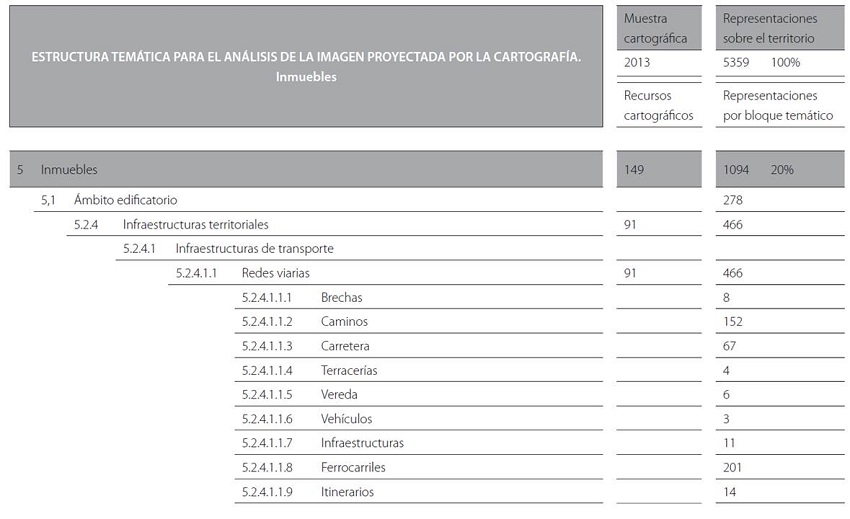Select the 'Vereda' entry
This screenshot has width=850, height=519.
click(x=339, y=395)
